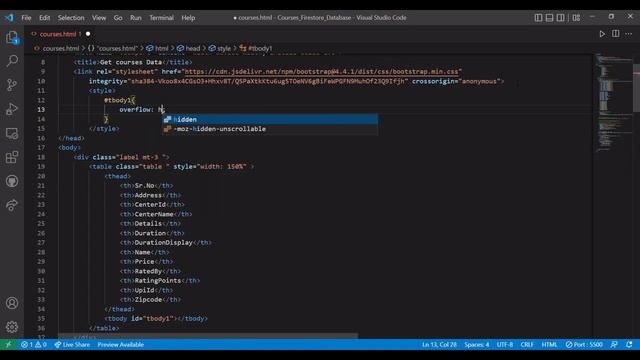This screenshot has width=640, height=360.
Task: Open the Search view
Action: (12, 61)
